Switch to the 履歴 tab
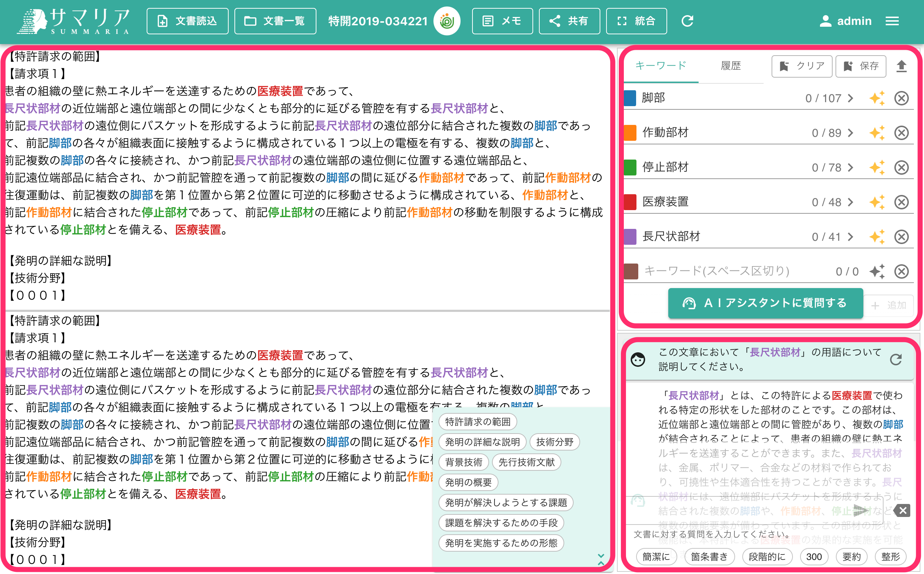This screenshot has width=924, height=574. point(730,66)
